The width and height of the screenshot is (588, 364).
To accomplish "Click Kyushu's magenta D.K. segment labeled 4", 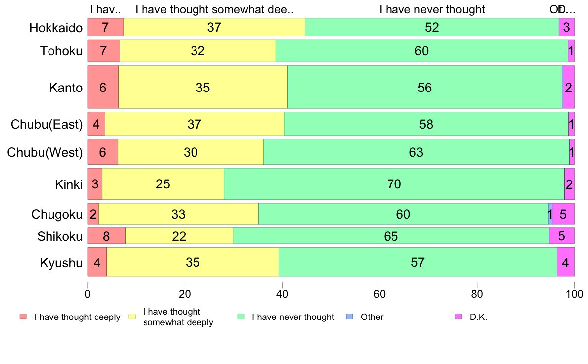I will [x=566, y=262].
